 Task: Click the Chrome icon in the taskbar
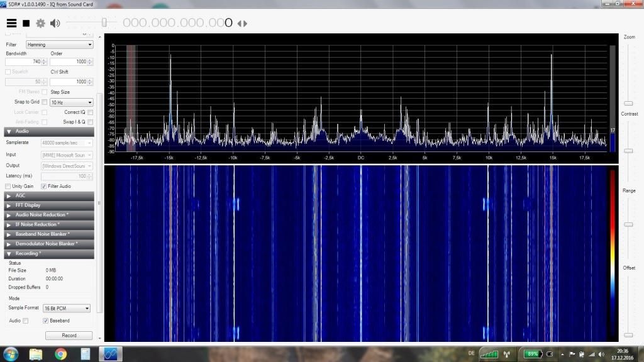[61, 354]
